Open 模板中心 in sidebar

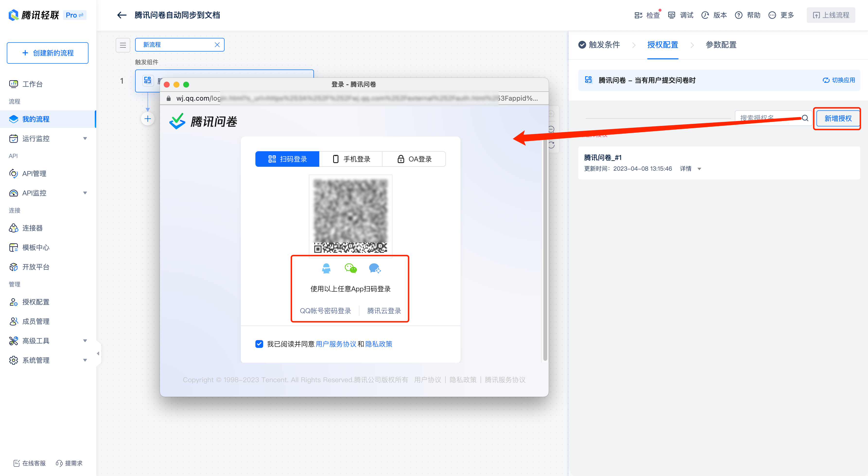pos(29,247)
